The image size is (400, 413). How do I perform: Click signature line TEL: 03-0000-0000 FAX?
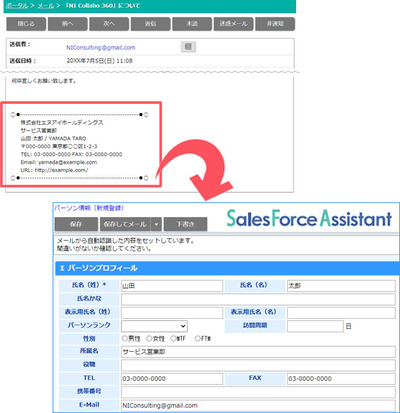pos(71,154)
